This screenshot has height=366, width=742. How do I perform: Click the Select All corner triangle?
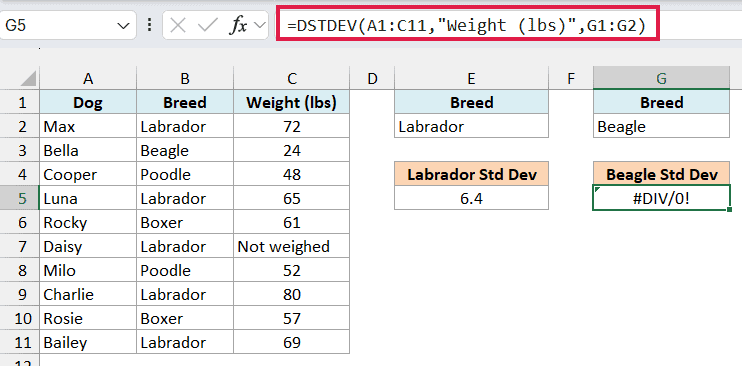pyautogui.click(x=28, y=79)
